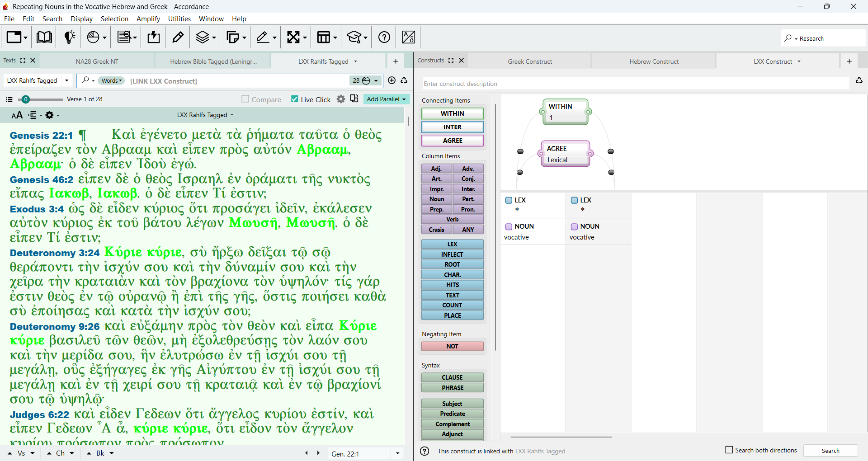Open the question mark help icon
This screenshot has height=461, width=868.
pyautogui.click(x=384, y=37)
